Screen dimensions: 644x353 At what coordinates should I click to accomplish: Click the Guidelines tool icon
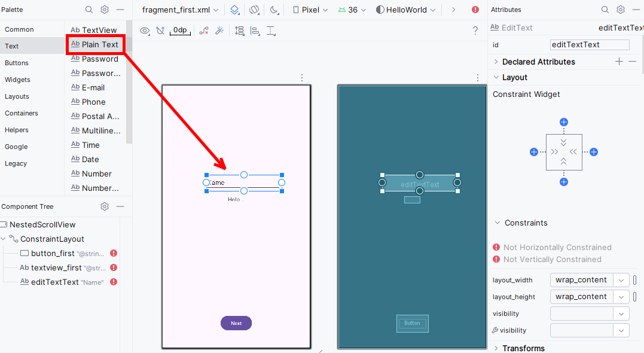271,31
